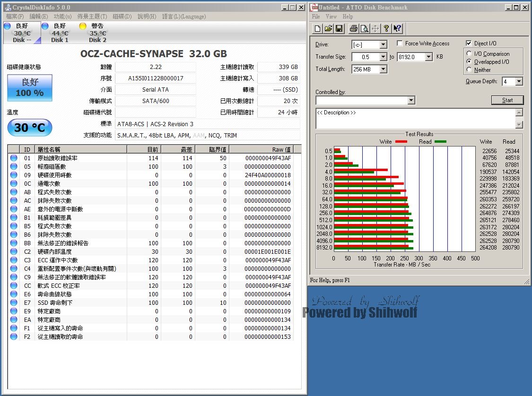This screenshot has height=396, width=532.
Task: Click the firmware version 2.22 field
Action: (156, 67)
